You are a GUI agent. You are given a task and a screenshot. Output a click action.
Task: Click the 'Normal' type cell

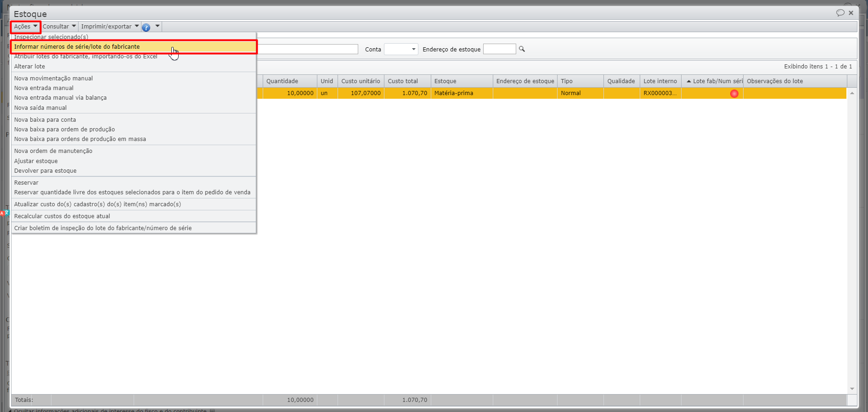click(x=581, y=93)
